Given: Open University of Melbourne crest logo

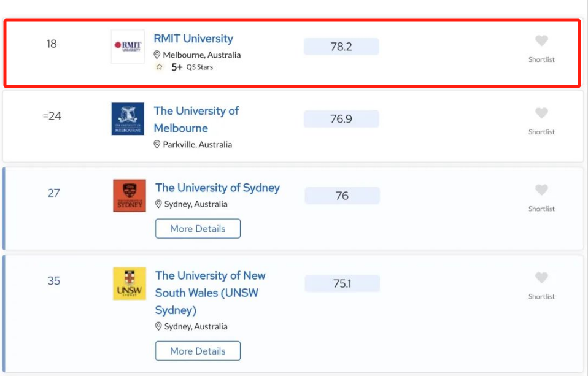Looking at the screenshot, I should (128, 119).
